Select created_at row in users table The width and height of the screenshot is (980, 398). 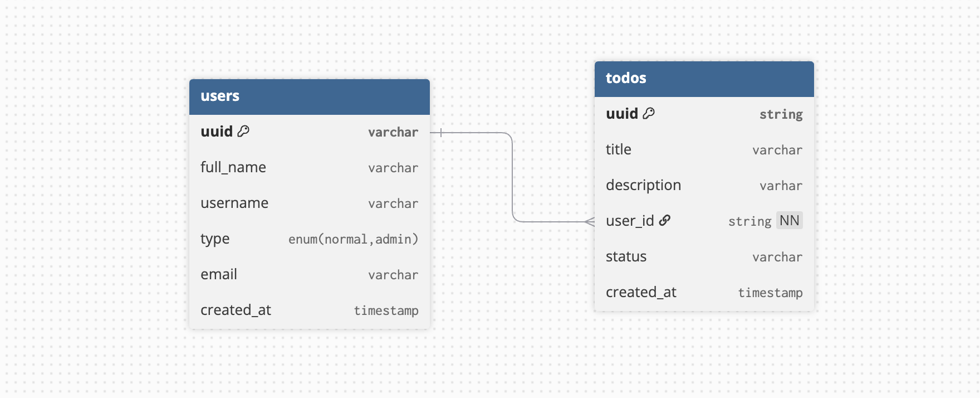pyautogui.click(x=309, y=310)
